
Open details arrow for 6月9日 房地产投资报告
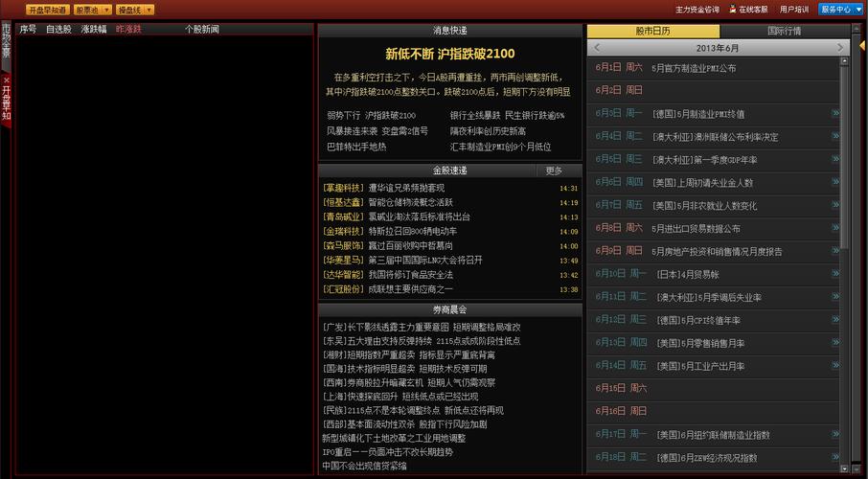[x=835, y=250]
